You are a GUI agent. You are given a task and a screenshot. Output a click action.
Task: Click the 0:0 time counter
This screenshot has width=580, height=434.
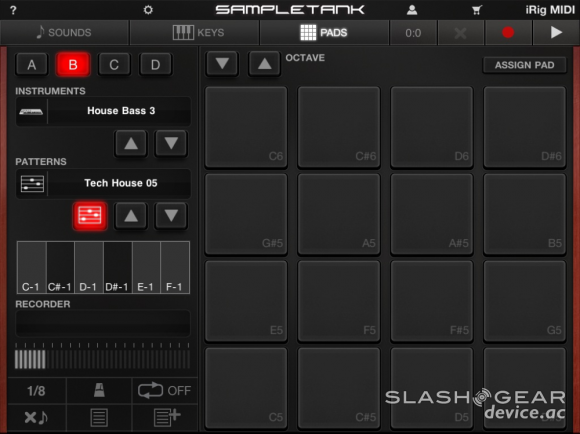[413, 33]
